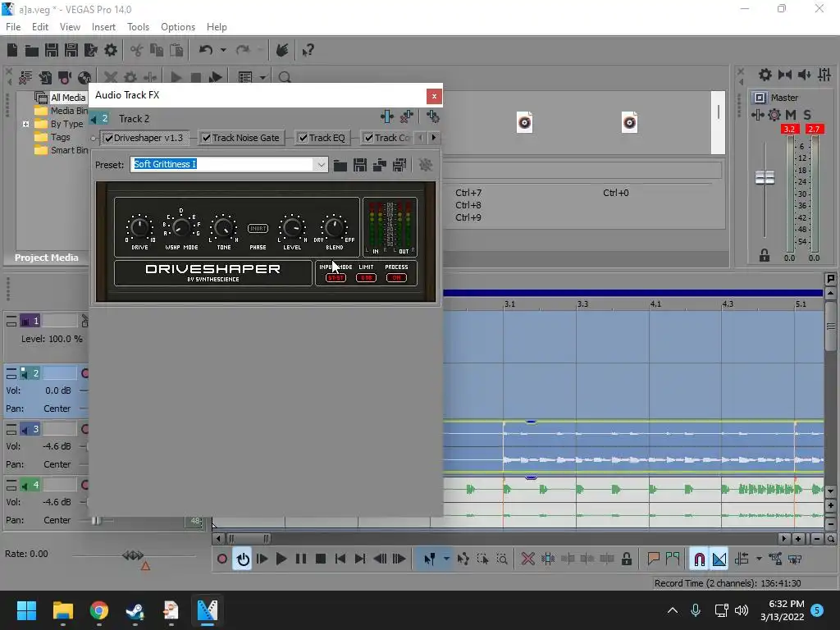Open the interactive tutorials hand icon
Screen dimensions: 840x630
pyautogui.click(x=282, y=50)
